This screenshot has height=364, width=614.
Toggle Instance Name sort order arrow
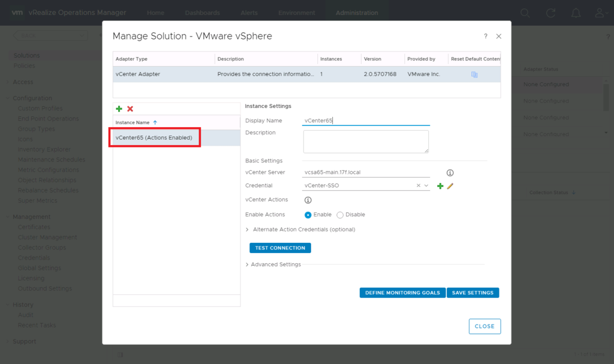pyautogui.click(x=155, y=122)
